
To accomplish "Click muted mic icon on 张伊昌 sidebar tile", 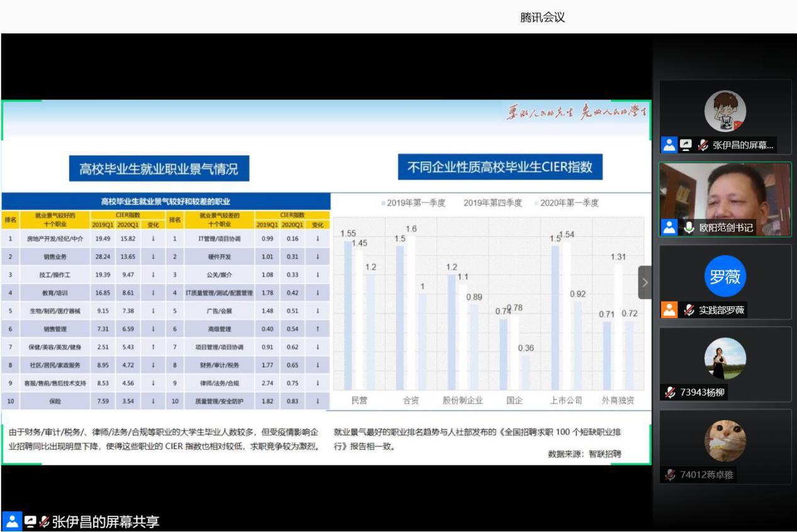I will (x=703, y=145).
